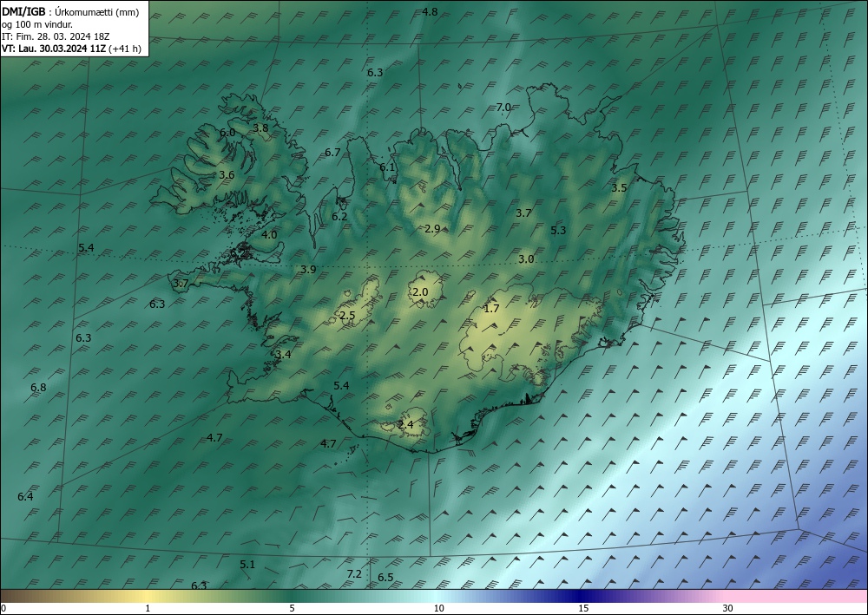Click the '3.9' value on the map
The image size is (868, 615).
[x=308, y=270]
